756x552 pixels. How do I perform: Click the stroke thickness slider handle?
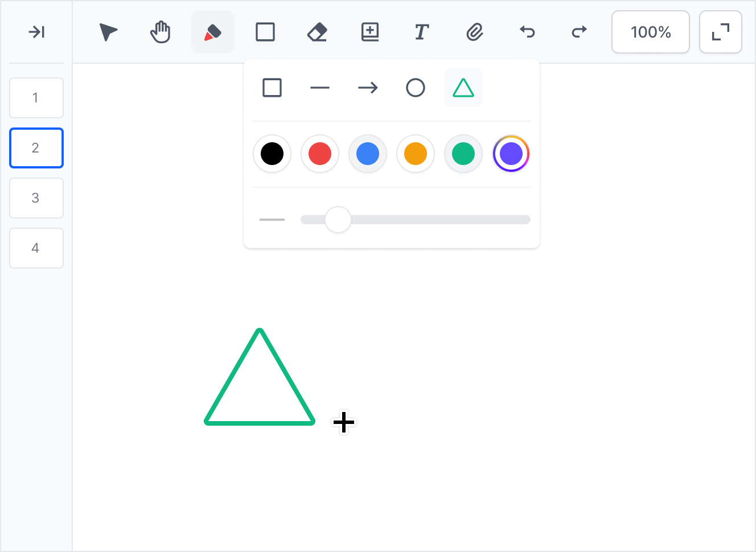pyautogui.click(x=338, y=220)
